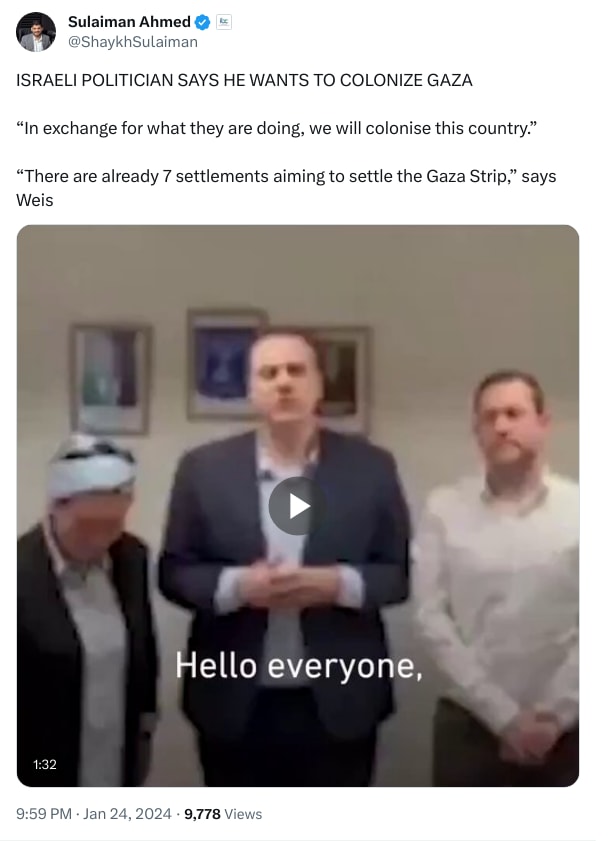Select the ISRAELI POLITICIAN headline text
Screen dimensions: 611x841
[244, 80]
